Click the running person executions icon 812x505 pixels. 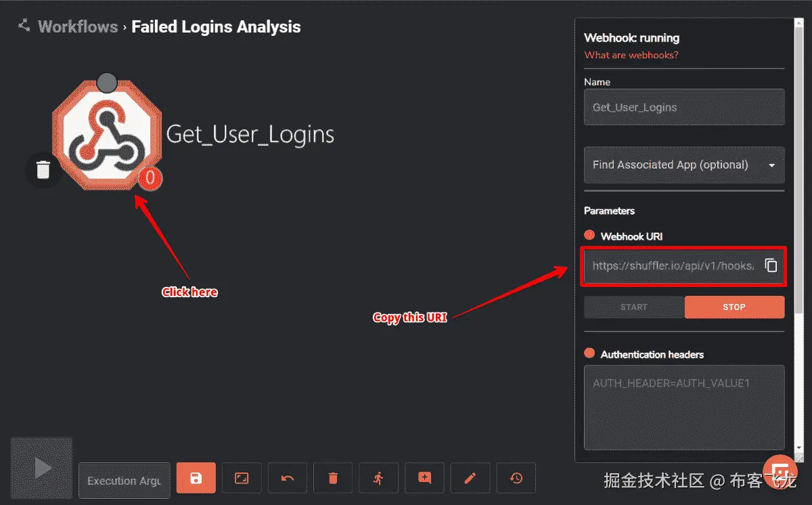[378, 478]
